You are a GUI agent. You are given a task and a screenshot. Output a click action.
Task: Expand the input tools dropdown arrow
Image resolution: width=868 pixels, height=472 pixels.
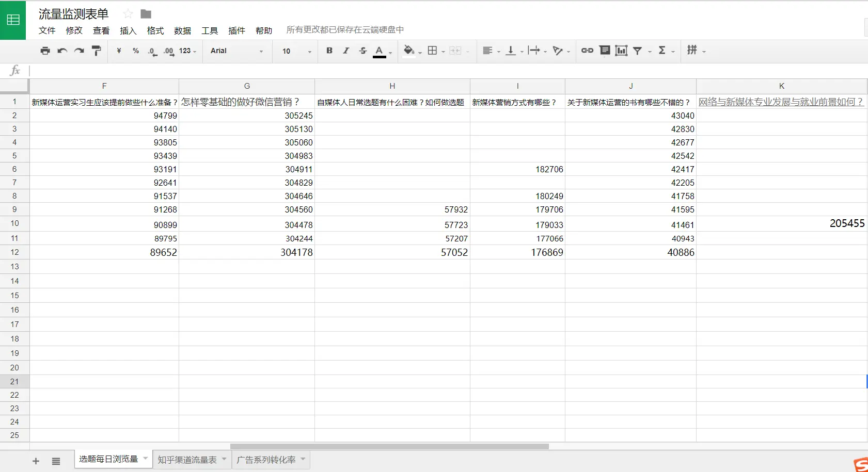click(x=704, y=52)
